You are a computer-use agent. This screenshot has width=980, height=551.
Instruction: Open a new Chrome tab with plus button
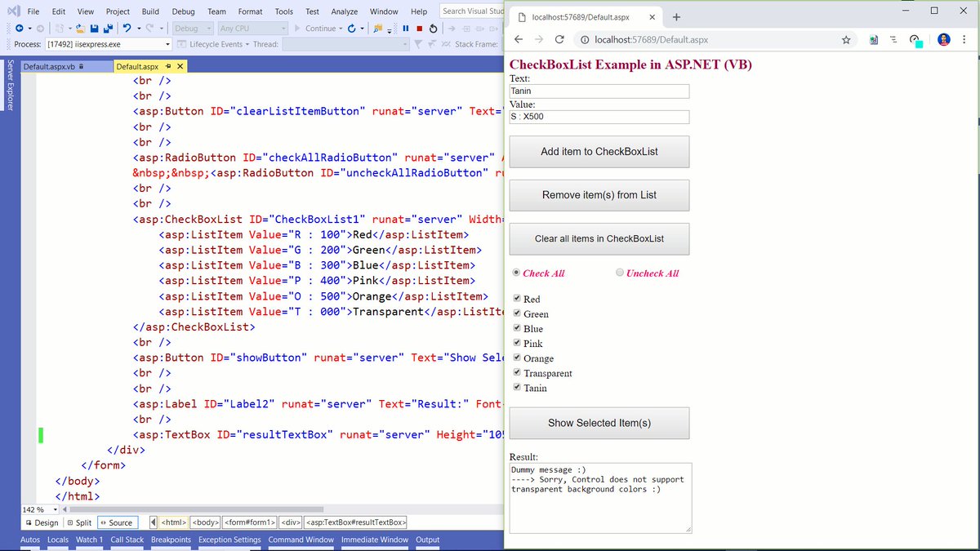pos(676,16)
